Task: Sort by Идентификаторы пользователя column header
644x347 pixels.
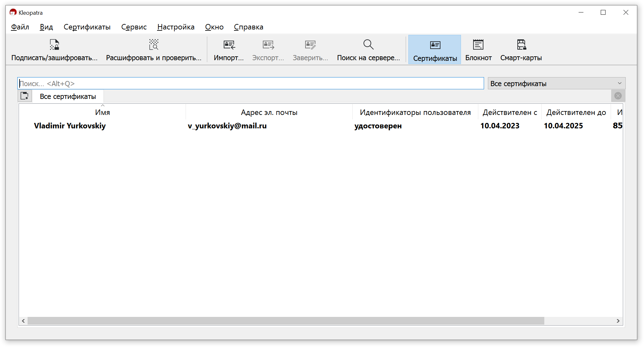Action: tap(415, 112)
